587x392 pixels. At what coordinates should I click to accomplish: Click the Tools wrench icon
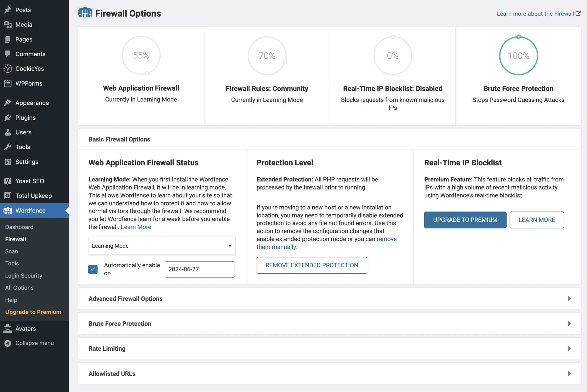(8, 147)
